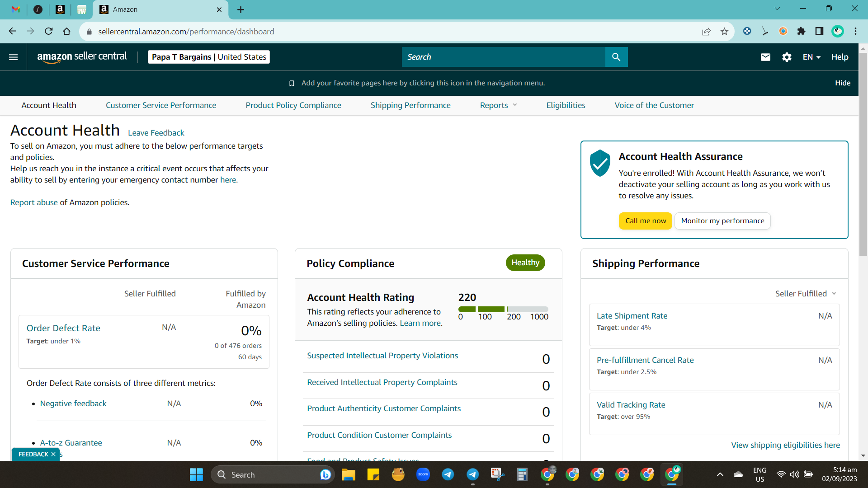The image size is (868, 488).
Task: Click the search magnifier button
Action: [x=616, y=57]
